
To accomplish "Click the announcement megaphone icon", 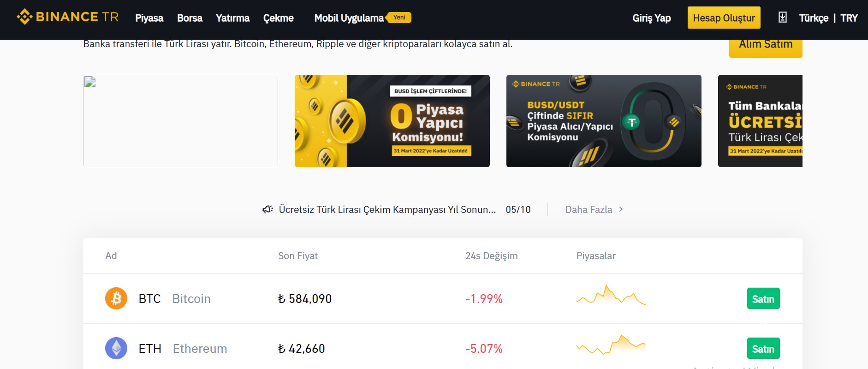I will pyautogui.click(x=268, y=209).
